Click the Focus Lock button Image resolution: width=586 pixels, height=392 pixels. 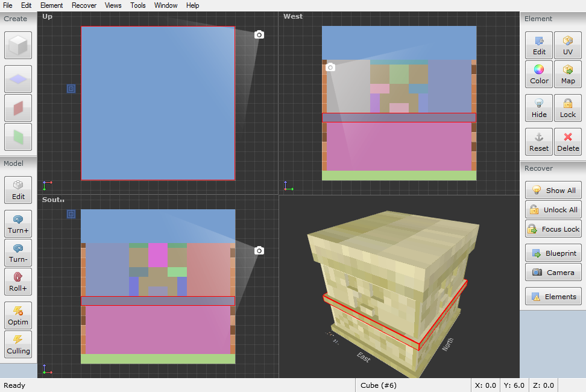tap(553, 229)
